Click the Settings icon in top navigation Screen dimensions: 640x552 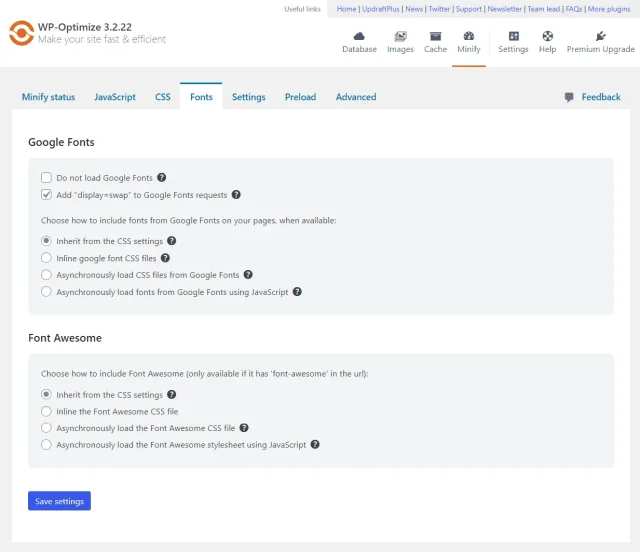[513, 37]
